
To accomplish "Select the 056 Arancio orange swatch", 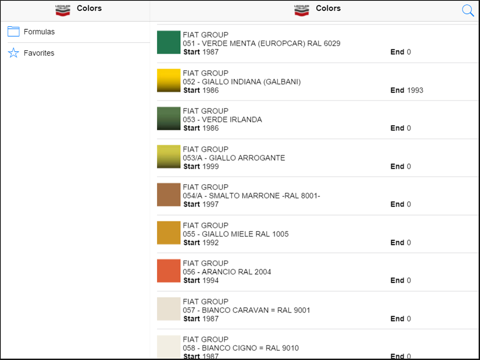I will (169, 271).
